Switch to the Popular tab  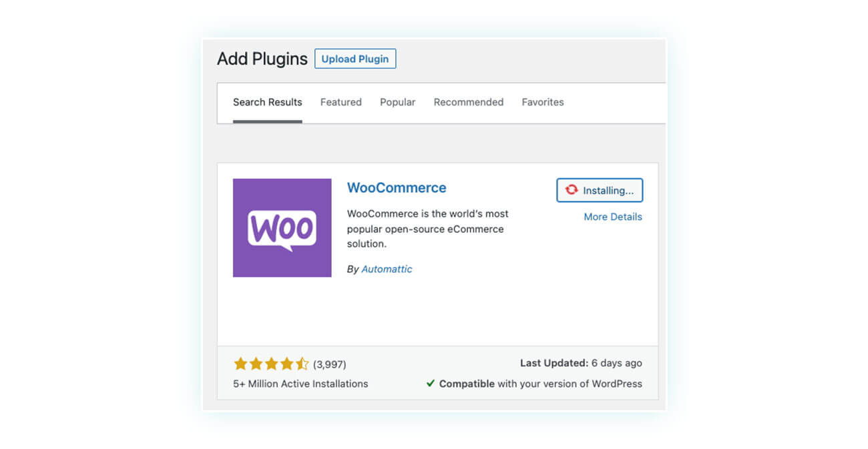(397, 102)
